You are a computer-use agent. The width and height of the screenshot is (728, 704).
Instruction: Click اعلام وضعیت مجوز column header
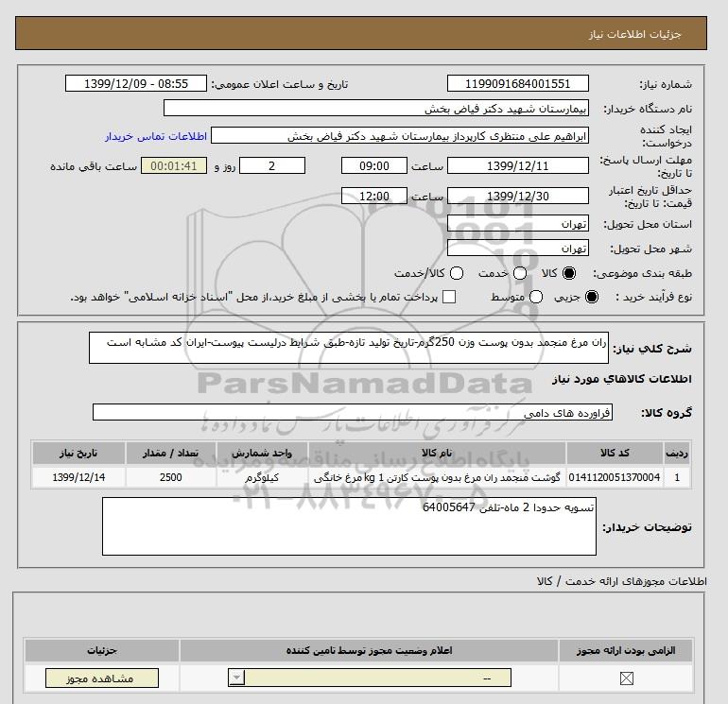tap(369, 651)
